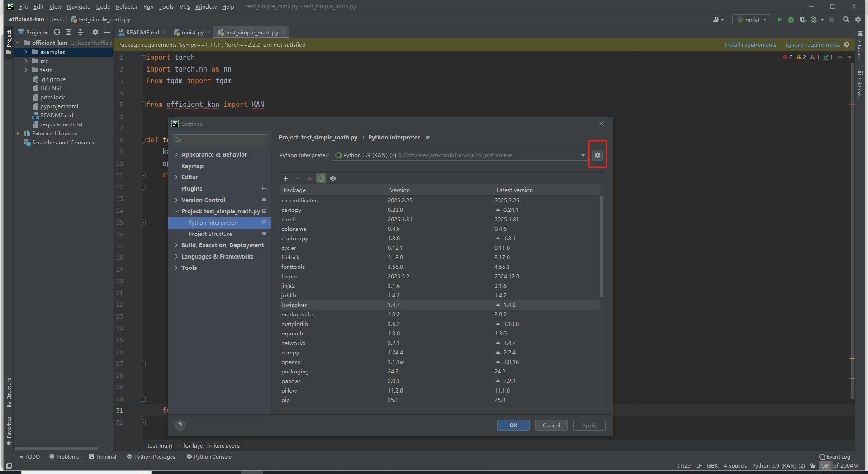Click the memory usage indicator in status bar

coord(839,465)
